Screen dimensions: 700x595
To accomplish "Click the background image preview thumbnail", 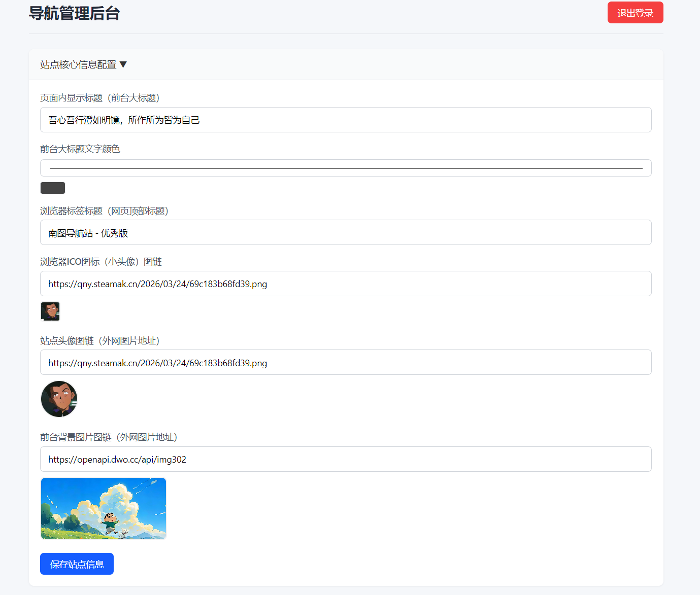I will 103,508.
